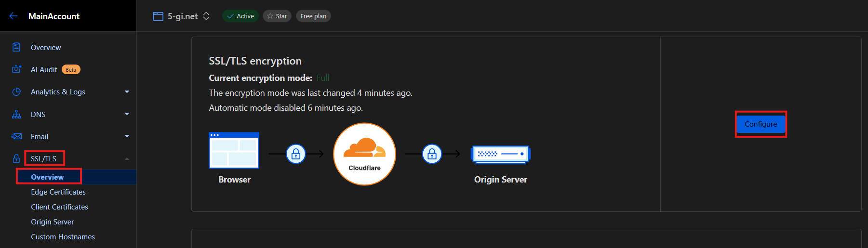Go to Edge Certificates
This screenshot has width=868, height=248.
pos(58,192)
